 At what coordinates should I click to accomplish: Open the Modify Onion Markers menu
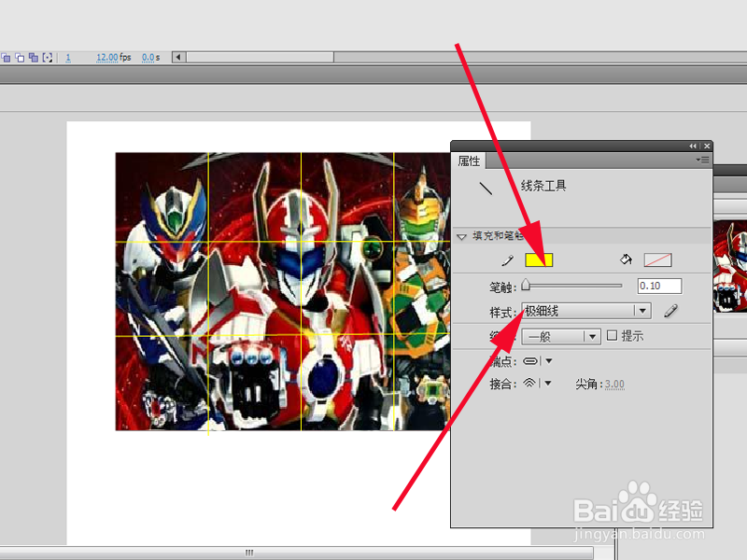pyautogui.click(x=48, y=58)
